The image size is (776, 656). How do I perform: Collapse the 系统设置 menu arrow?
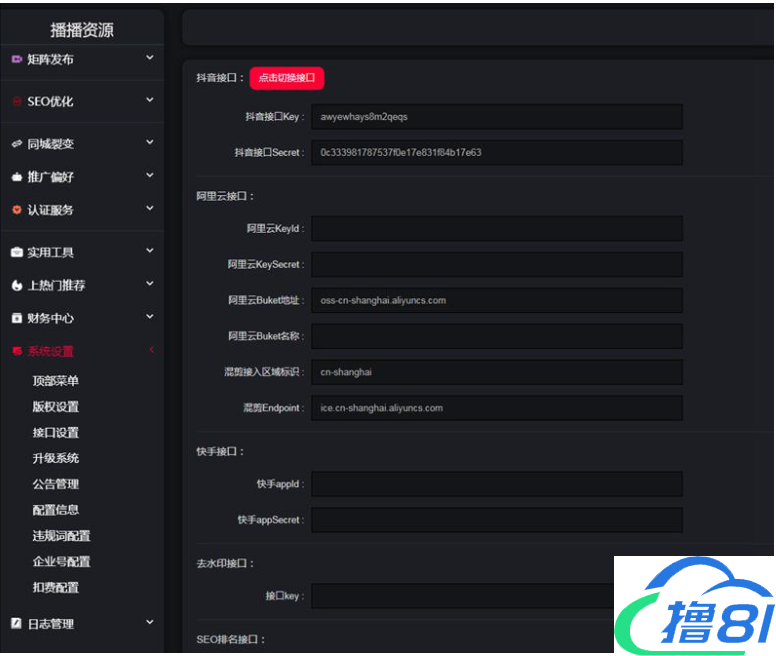pos(151,350)
